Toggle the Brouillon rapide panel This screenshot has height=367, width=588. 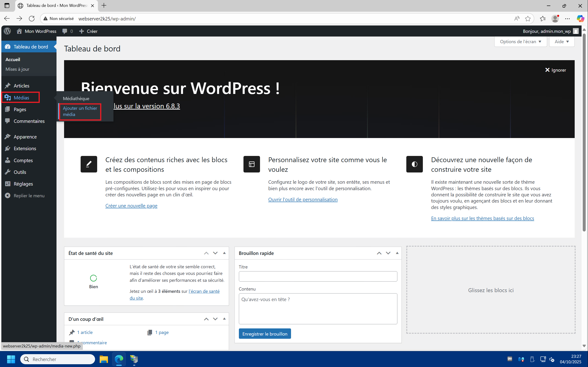tap(397, 253)
